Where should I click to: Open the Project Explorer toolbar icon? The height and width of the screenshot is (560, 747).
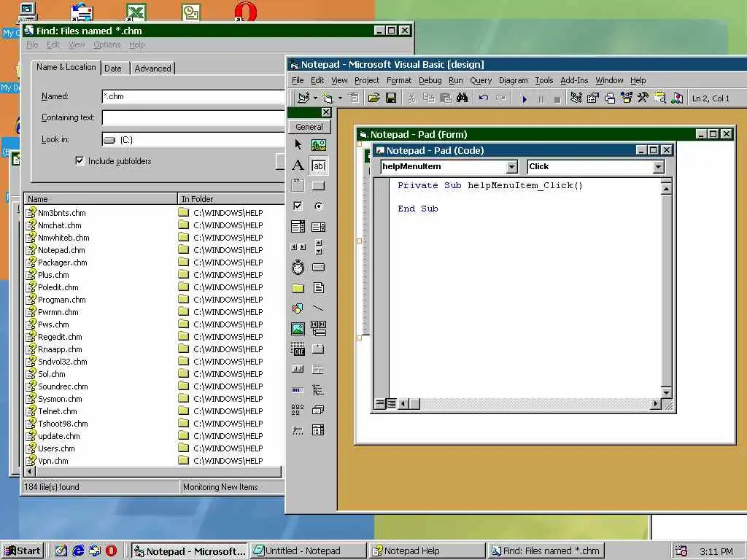coord(576,98)
